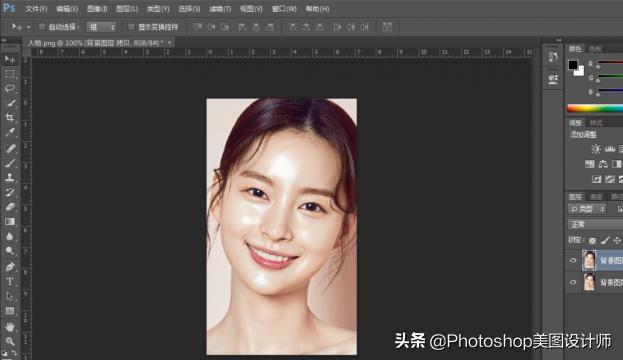Image resolution: width=623 pixels, height=360 pixels.
Task: Open the 图像(I) menu
Action: tap(97, 9)
